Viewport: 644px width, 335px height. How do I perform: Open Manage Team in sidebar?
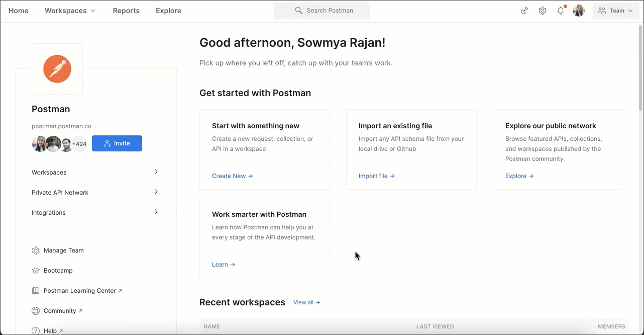64,250
